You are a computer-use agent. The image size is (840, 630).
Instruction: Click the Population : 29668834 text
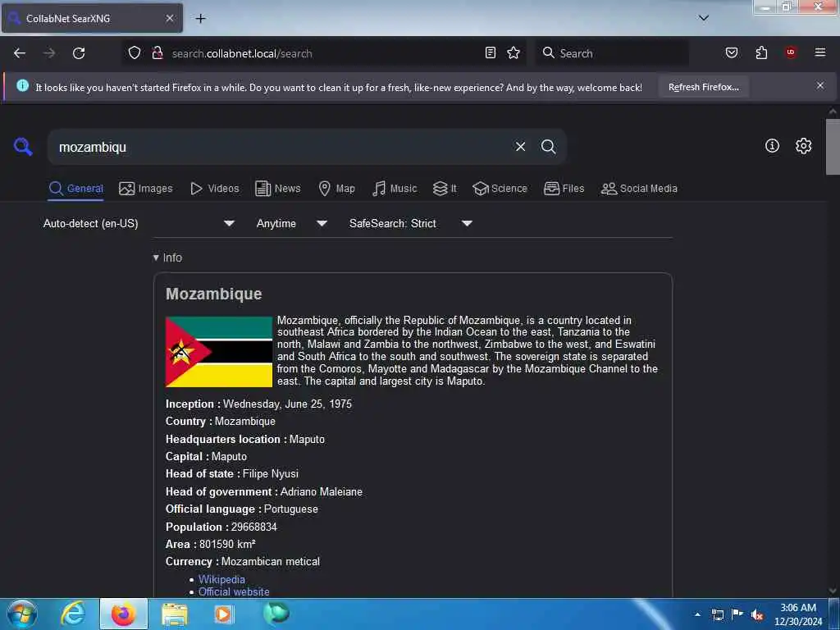tap(221, 527)
